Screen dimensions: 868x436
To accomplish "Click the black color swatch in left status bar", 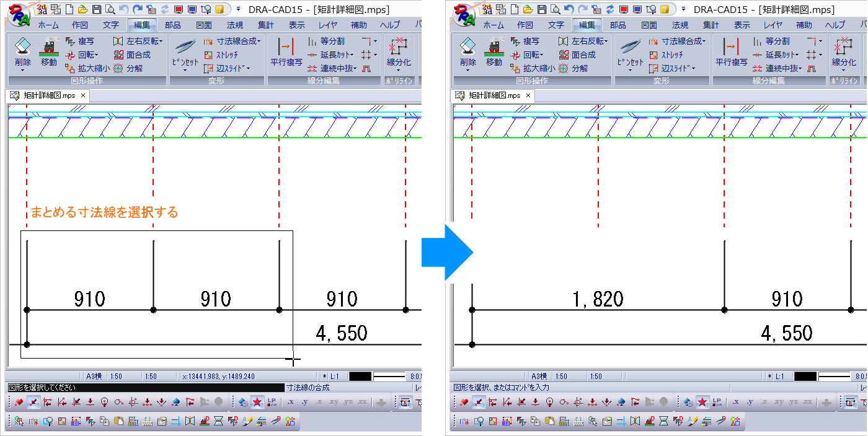I will (x=360, y=376).
